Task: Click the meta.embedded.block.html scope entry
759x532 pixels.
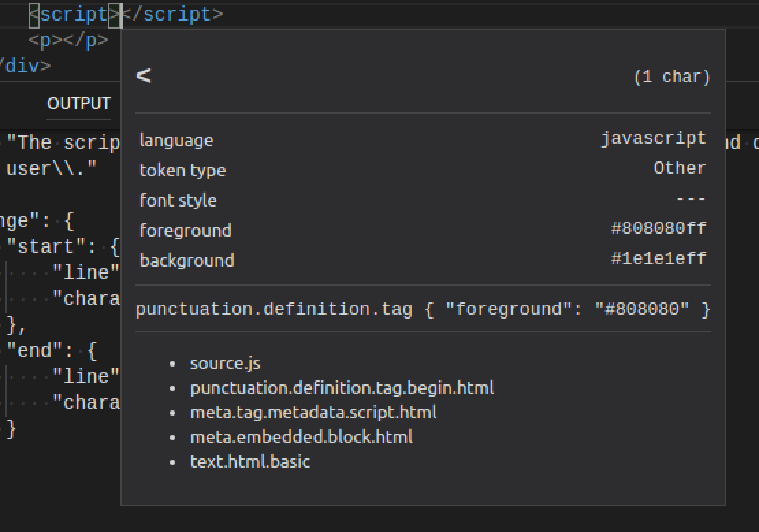Action: point(301,437)
